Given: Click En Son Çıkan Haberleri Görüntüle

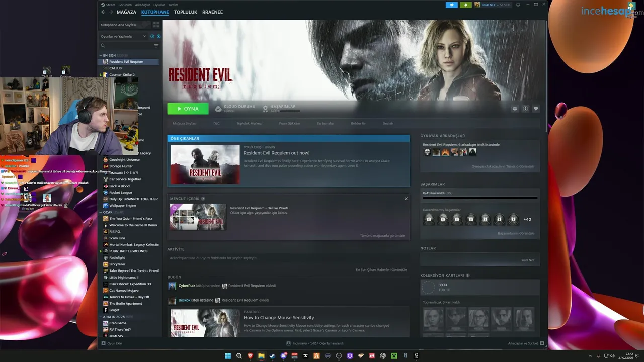Looking at the screenshot, I should [x=381, y=269].
